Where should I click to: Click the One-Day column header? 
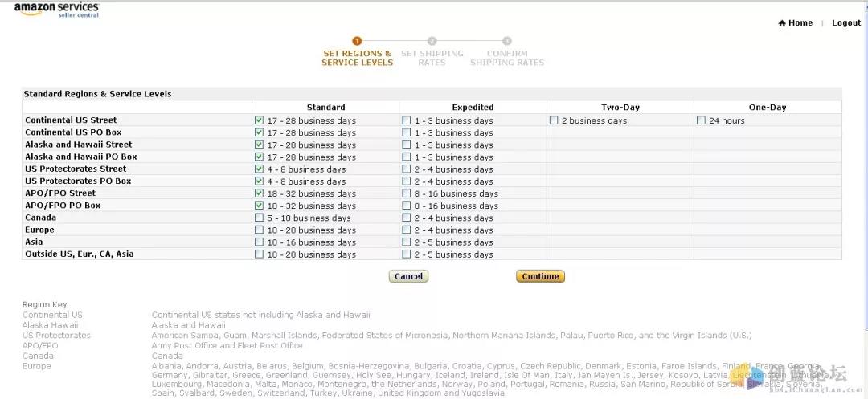click(768, 108)
